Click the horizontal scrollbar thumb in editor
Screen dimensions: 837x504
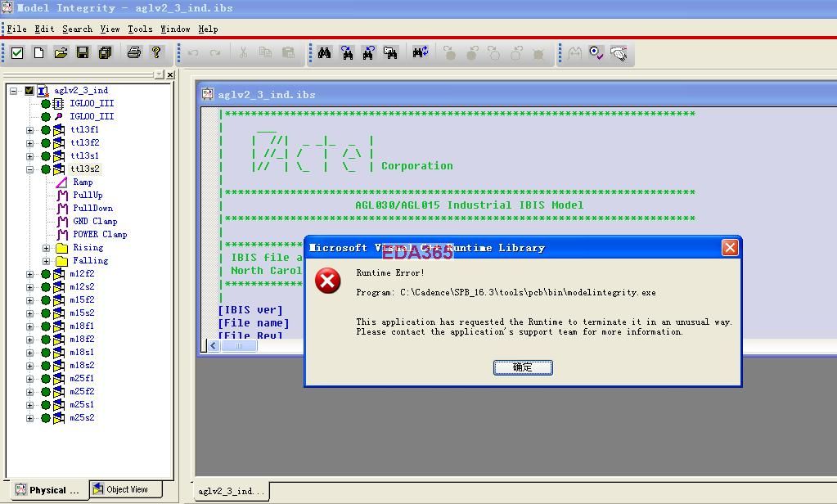tap(239, 346)
